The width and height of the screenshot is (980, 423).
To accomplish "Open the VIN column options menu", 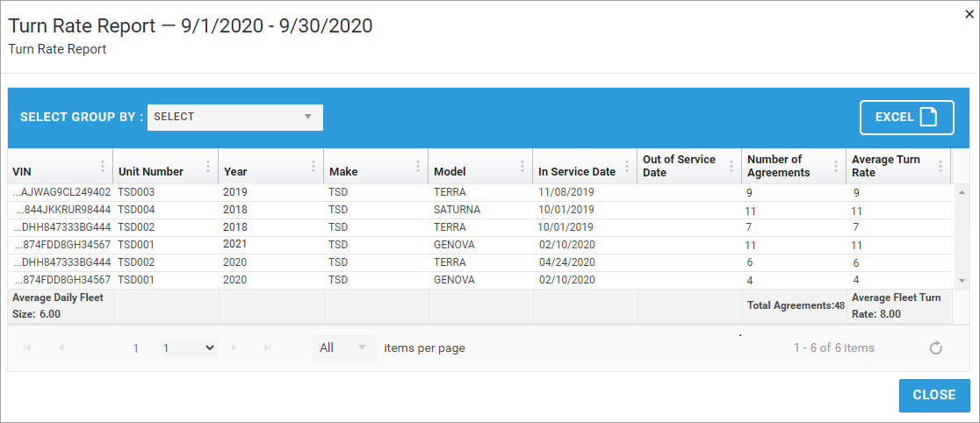I will [x=103, y=167].
